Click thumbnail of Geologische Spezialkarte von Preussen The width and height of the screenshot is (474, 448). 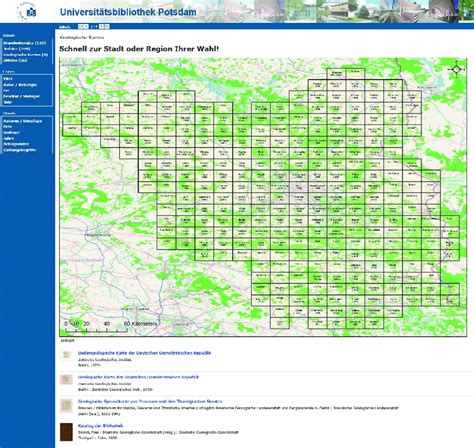point(66,405)
